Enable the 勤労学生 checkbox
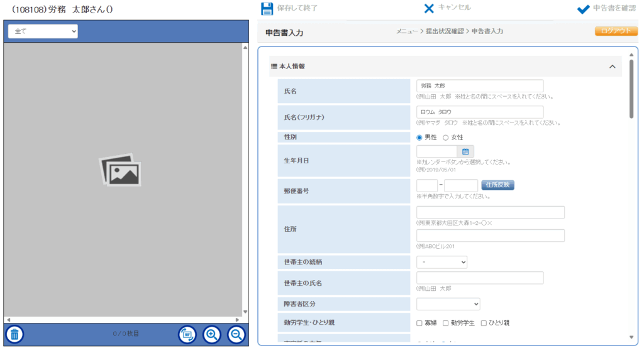This screenshot has width=644, height=348. [445, 323]
